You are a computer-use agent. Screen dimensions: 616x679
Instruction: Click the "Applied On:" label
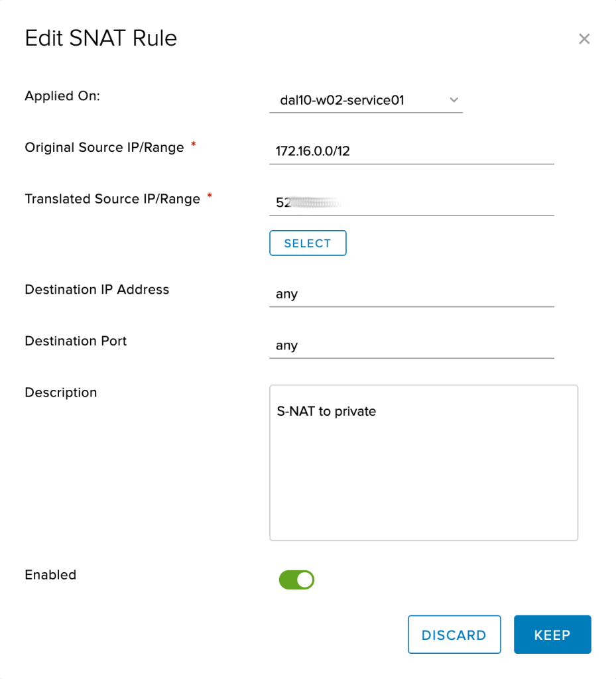point(62,96)
